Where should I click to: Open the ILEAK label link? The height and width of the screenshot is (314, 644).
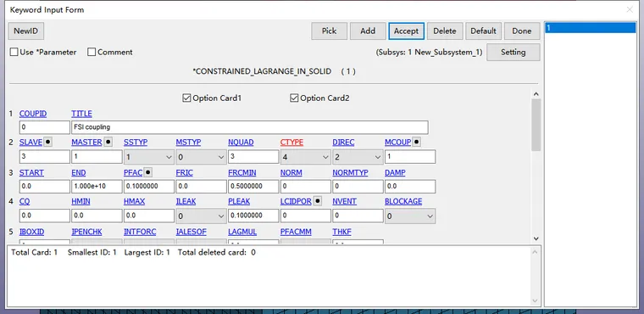point(186,201)
